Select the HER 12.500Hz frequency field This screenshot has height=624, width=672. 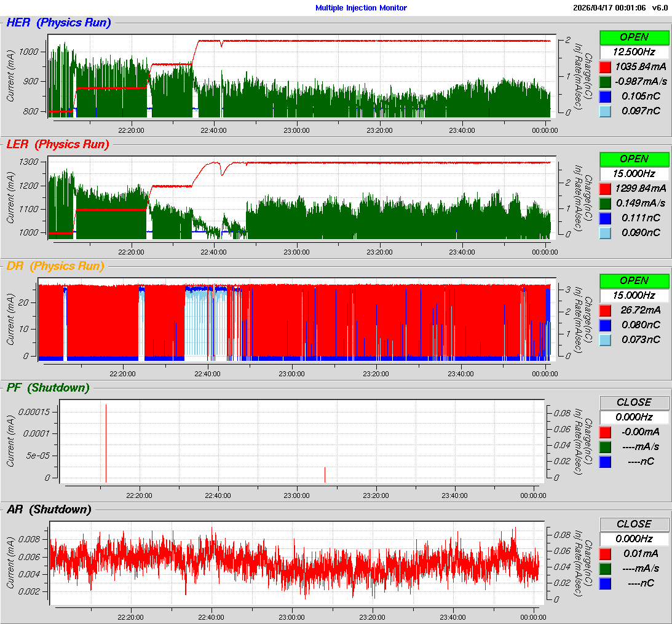pyautogui.click(x=634, y=52)
